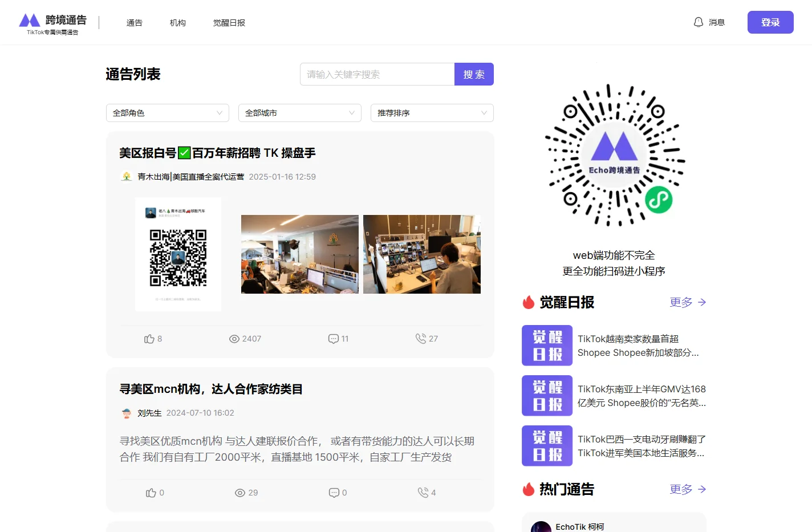812x532 pixels.
Task: Open article TikTok东南亚上半年GMV达168亿美元
Action: click(642, 396)
